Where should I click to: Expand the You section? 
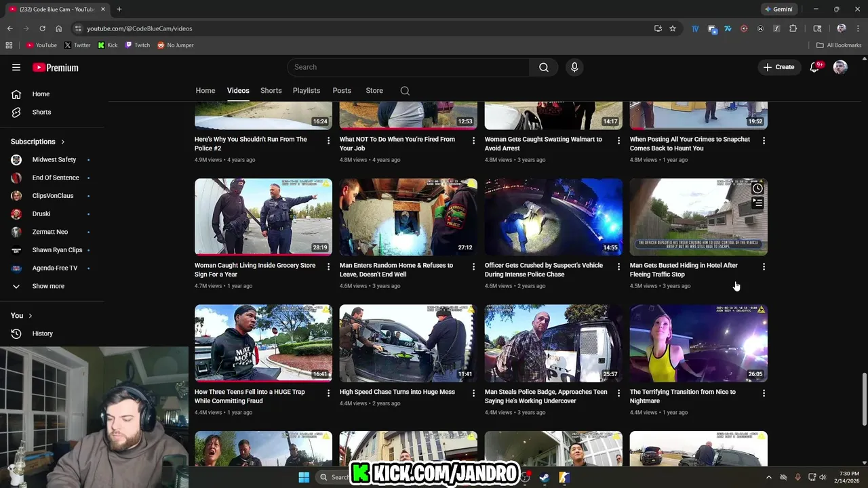22,316
